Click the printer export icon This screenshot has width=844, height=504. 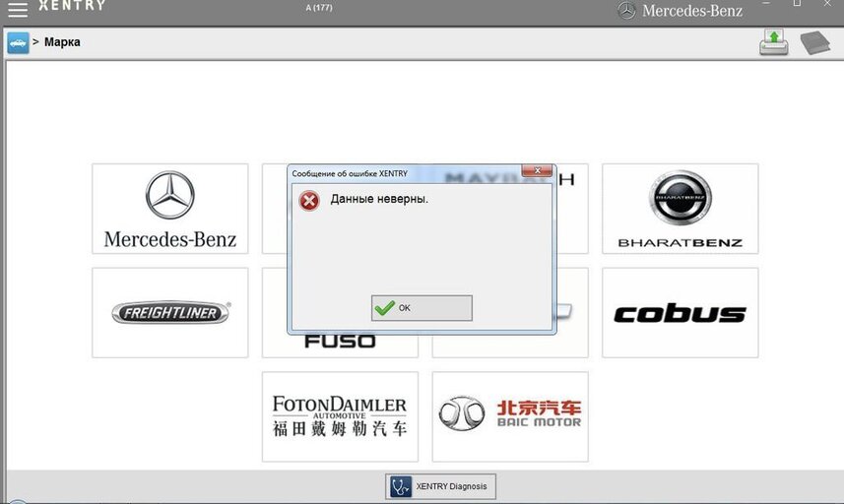coord(774,42)
